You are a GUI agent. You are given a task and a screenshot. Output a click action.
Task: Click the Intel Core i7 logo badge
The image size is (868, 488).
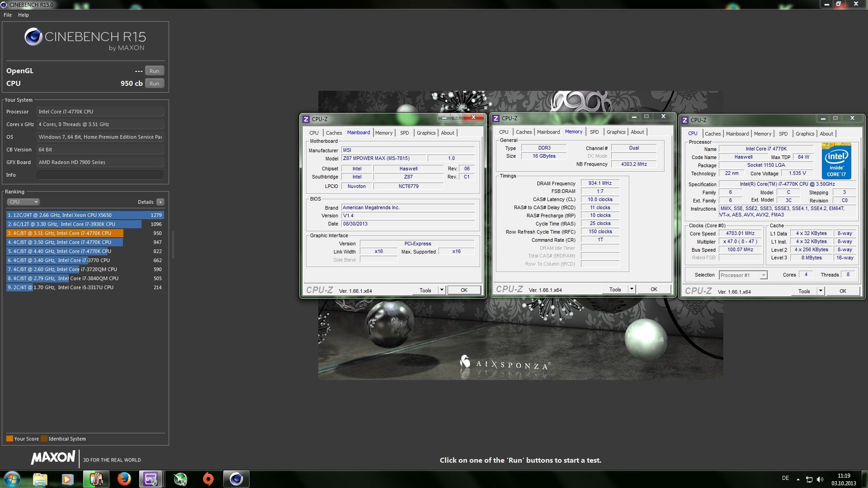point(836,162)
